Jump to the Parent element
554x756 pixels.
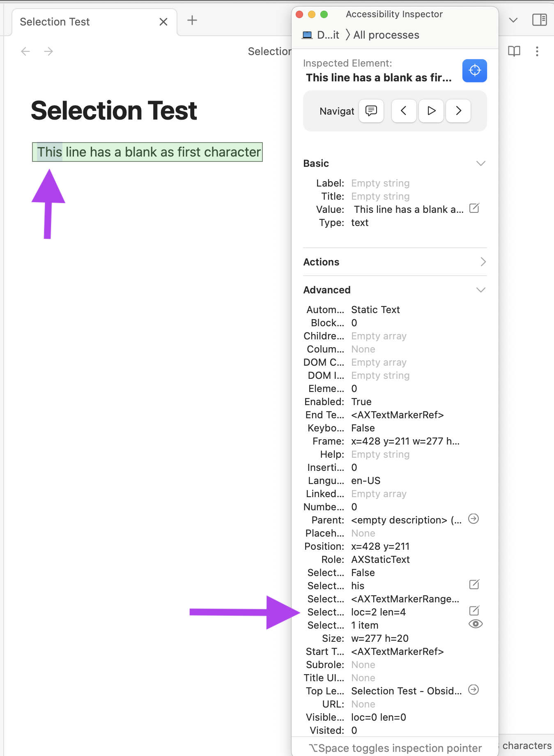click(474, 519)
